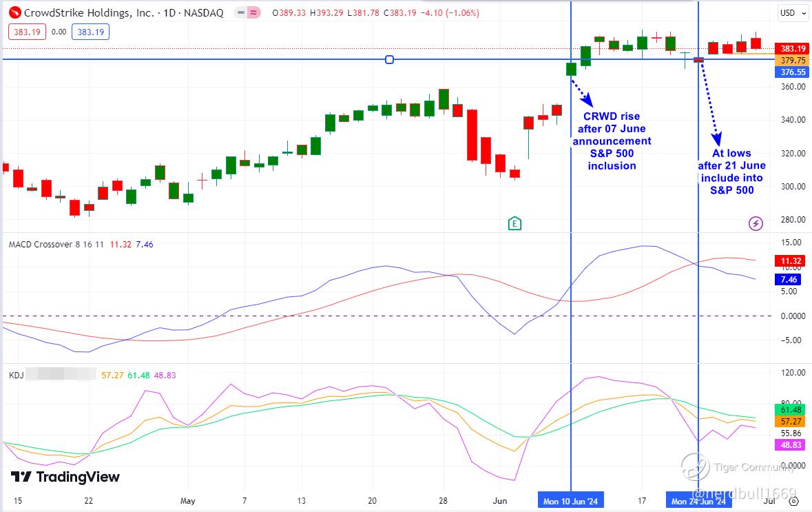Click the orange 57.27 KDJ axis label

[790, 422]
